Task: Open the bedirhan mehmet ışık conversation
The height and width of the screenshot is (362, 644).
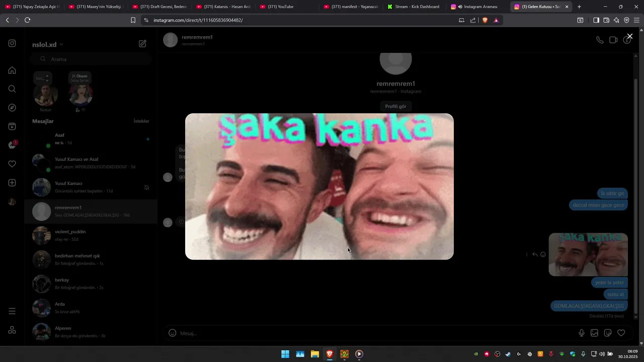Action: tap(91, 259)
